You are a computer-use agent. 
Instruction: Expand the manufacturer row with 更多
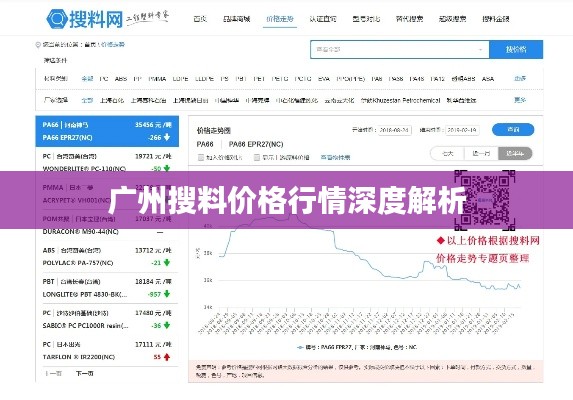click(x=520, y=100)
